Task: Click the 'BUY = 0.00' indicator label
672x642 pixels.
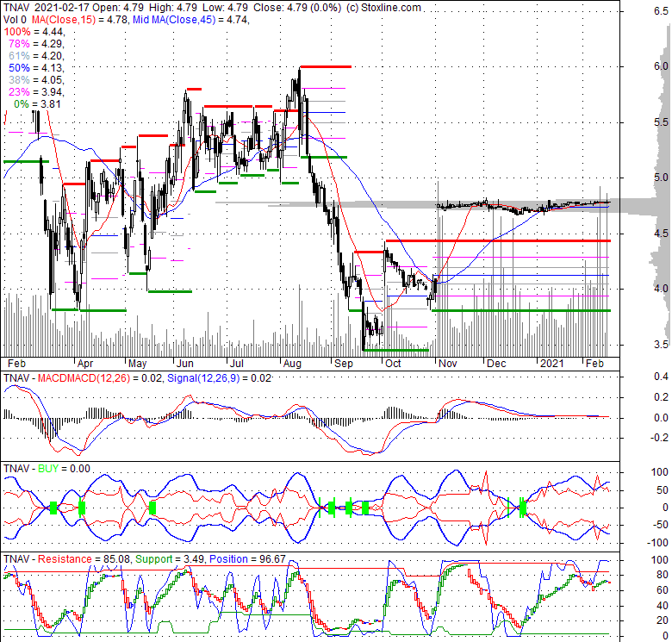Action: tap(65, 469)
